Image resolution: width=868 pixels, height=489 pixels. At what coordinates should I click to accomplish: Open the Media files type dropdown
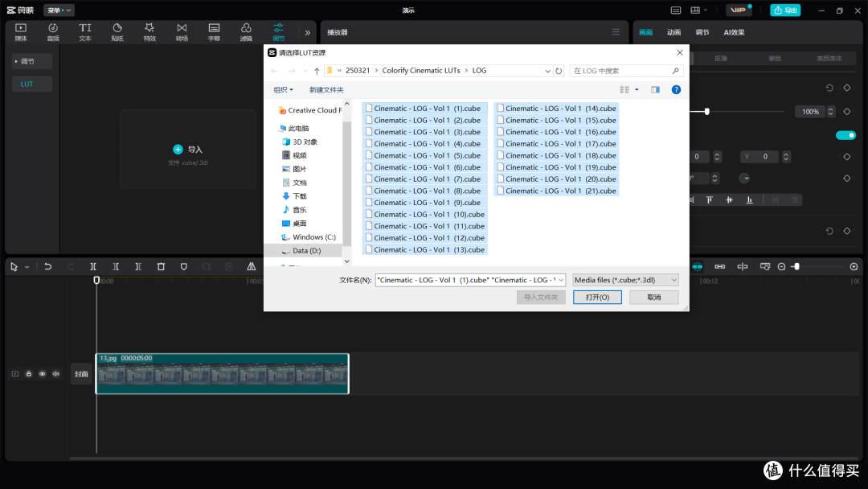[625, 280]
